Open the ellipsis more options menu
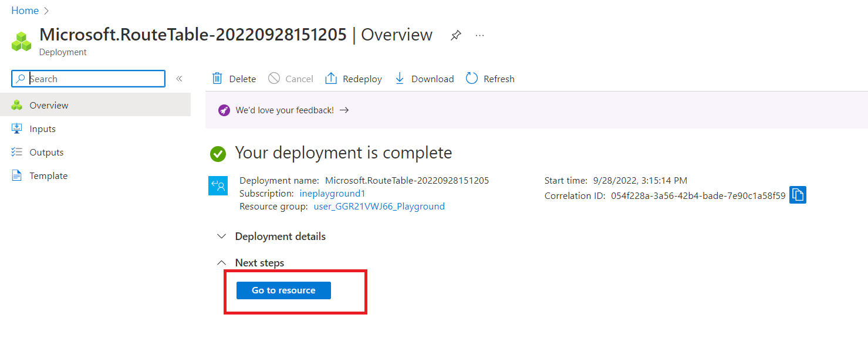This screenshot has height=338, width=868. pos(480,36)
